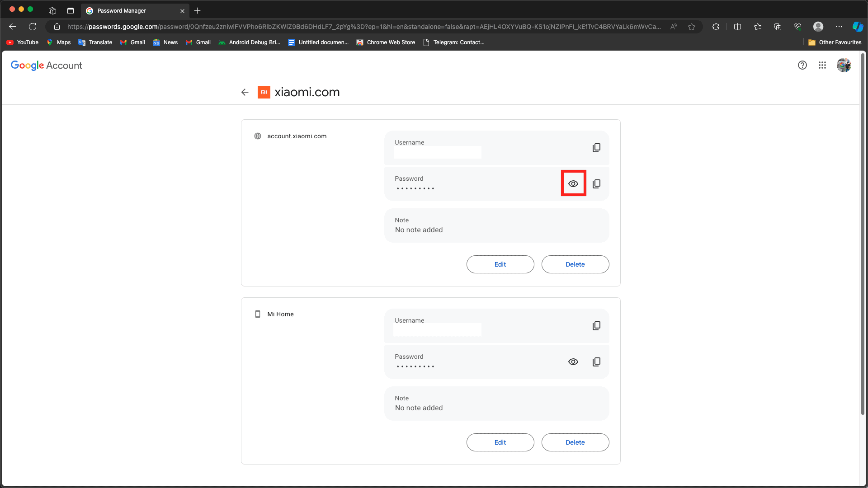Copy the account.xiaomi.com password
This screenshot has height=488, width=868.
(x=596, y=184)
